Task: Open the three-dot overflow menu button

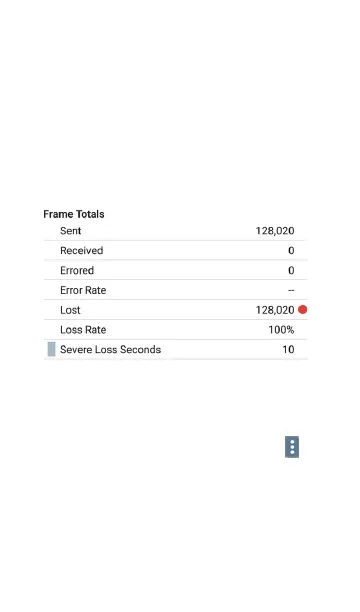Action: [292, 447]
